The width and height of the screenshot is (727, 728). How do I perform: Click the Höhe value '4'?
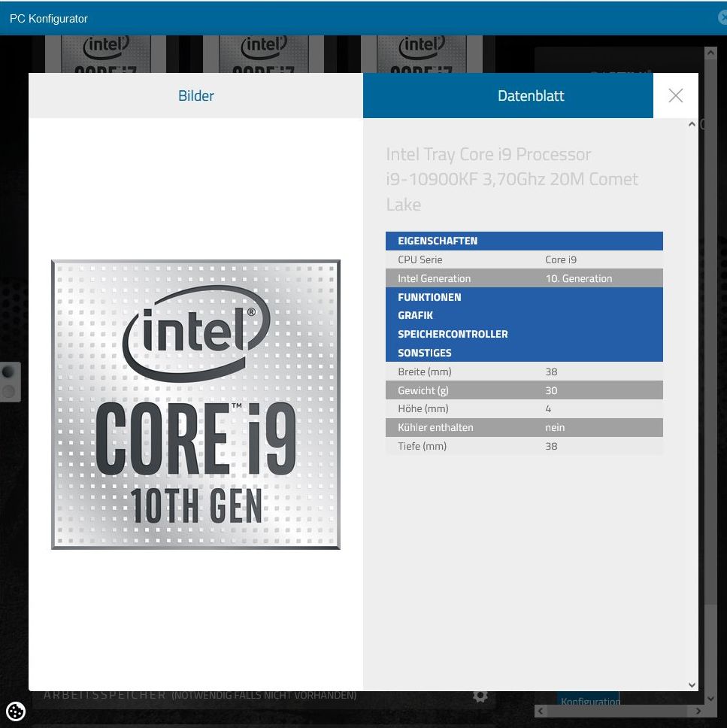click(548, 408)
